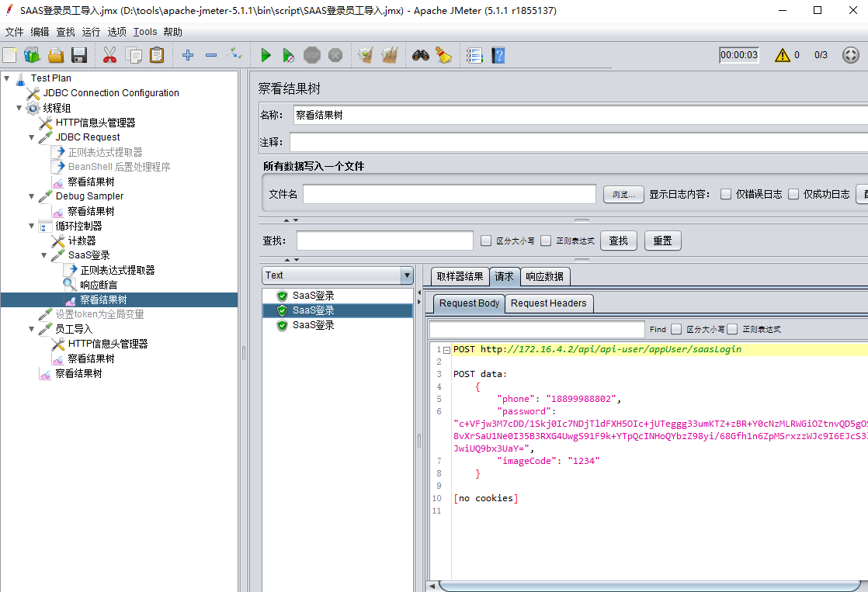Image resolution: width=868 pixels, height=592 pixels.
Task: Click the Shutdown test icon
Action: point(335,55)
